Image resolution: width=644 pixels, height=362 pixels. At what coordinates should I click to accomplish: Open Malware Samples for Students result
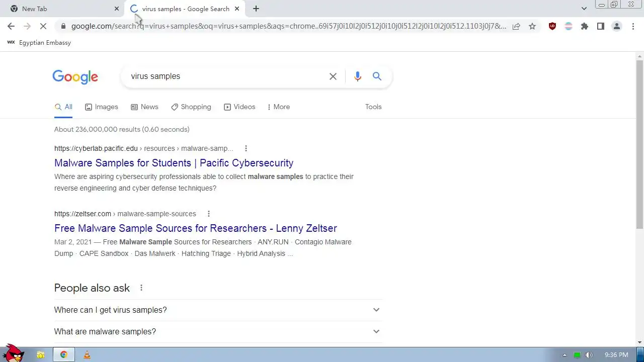(x=174, y=163)
